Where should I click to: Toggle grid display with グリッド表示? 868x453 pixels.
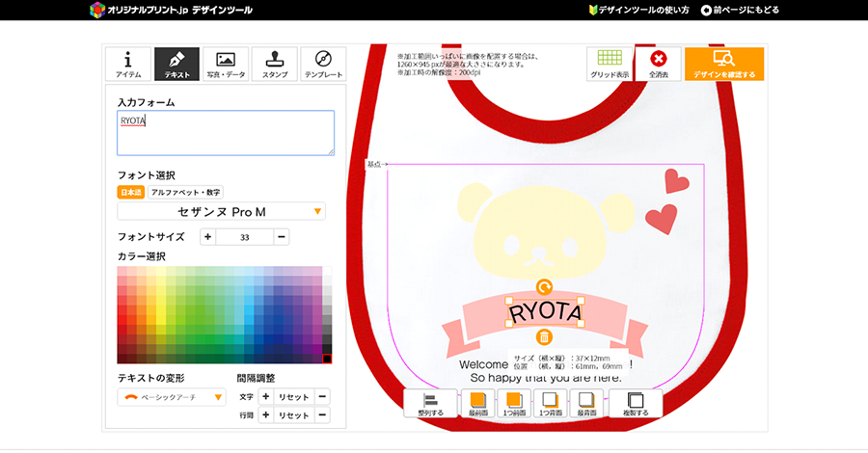pos(610,65)
